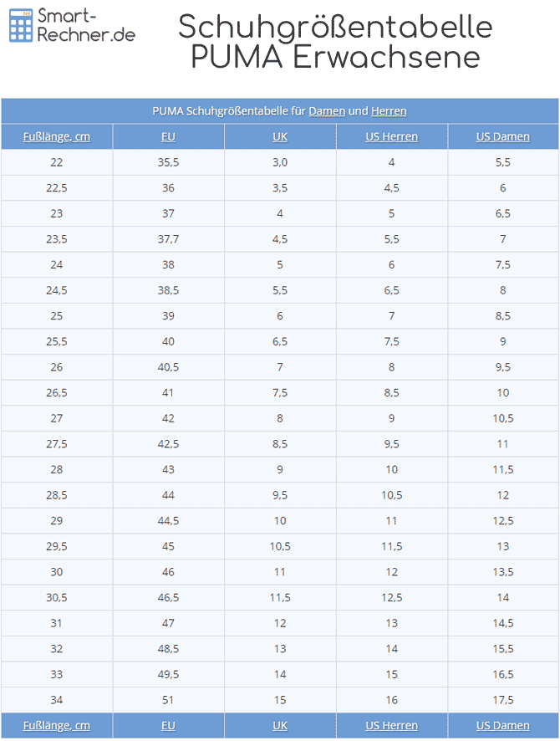Select the EU size 37,7 cell
The height and width of the screenshot is (741, 560).
[x=168, y=239]
